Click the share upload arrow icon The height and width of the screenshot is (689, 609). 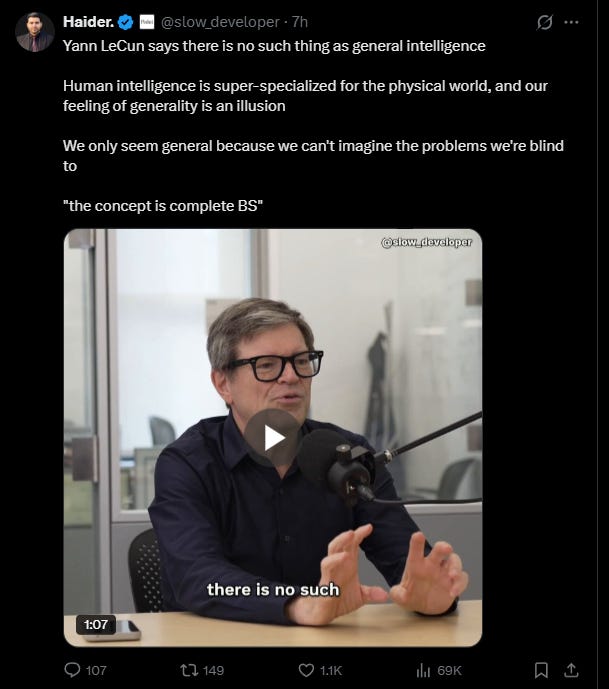coord(571,670)
